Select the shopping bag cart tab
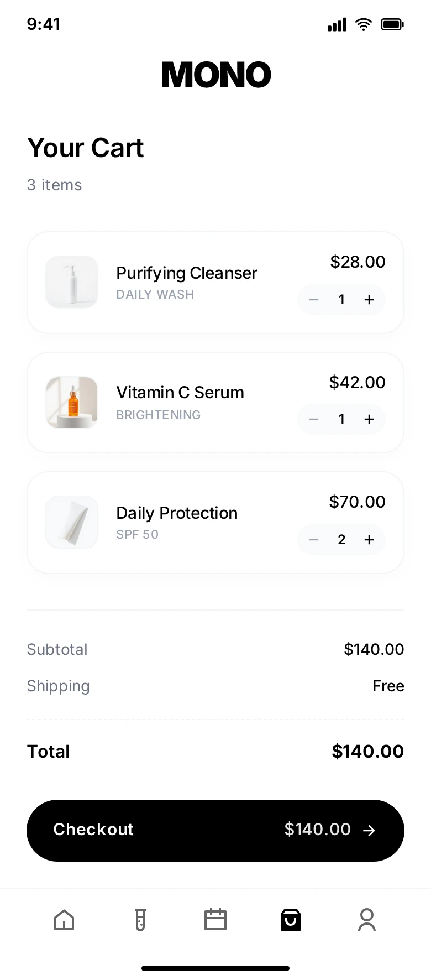The height and width of the screenshot is (980, 431). 291,920
